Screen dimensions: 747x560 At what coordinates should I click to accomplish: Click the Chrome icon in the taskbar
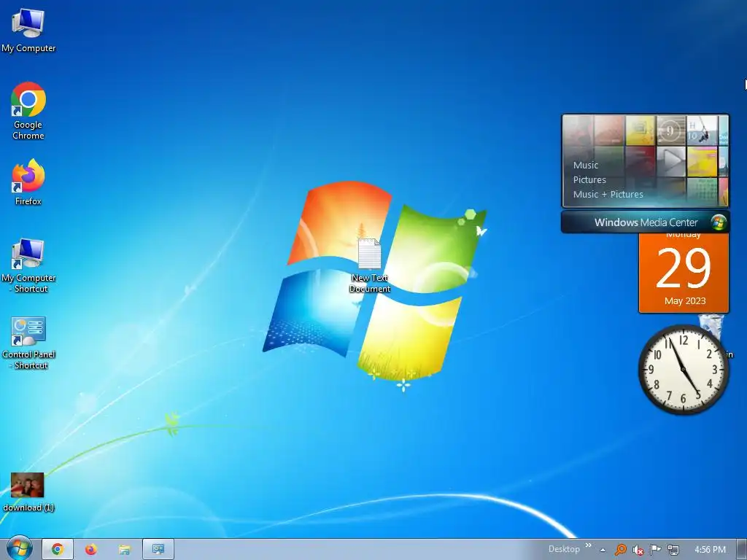click(x=58, y=550)
